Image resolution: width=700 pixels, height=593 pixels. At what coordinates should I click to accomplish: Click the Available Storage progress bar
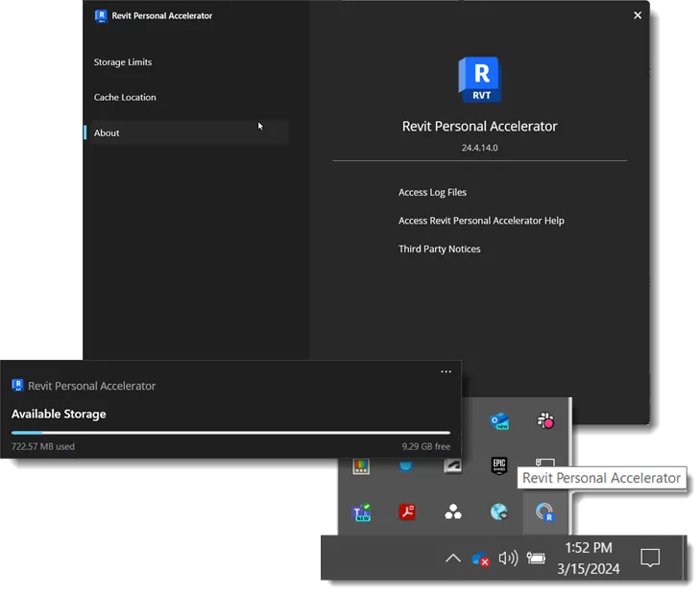point(230,433)
